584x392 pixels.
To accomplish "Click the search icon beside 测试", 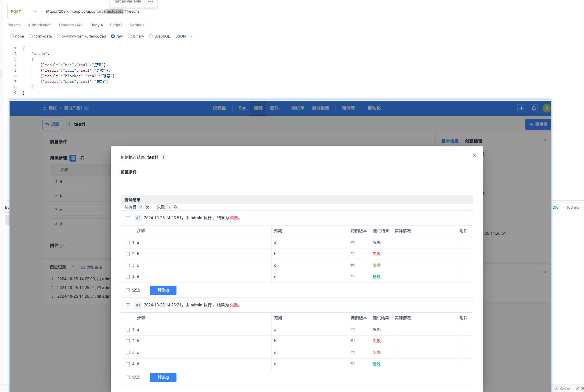I will pyautogui.click(x=45, y=108).
